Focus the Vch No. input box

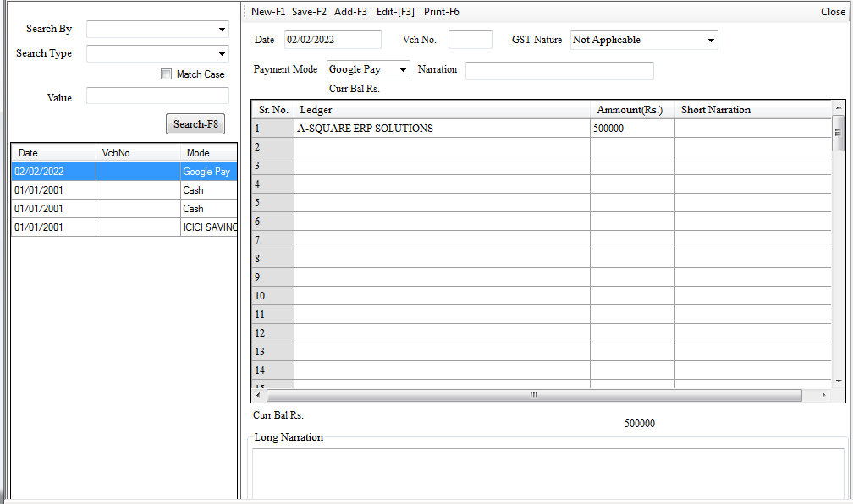[470, 40]
